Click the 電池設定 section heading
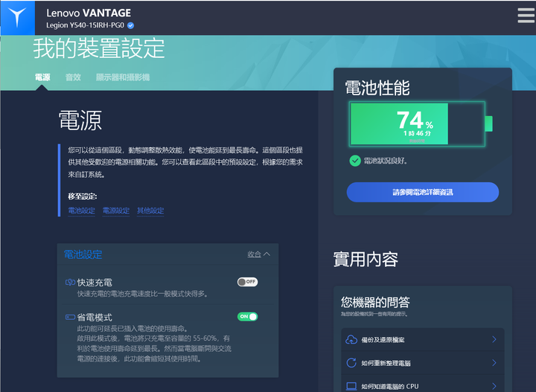The height and width of the screenshot is (392, 536). point(83,254)
